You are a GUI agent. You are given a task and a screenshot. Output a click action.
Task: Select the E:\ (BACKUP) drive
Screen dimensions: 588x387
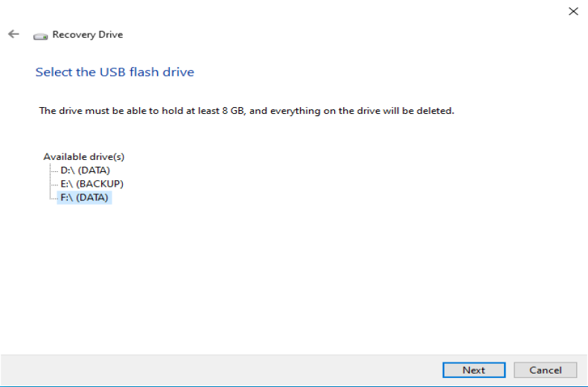[92, 183]
